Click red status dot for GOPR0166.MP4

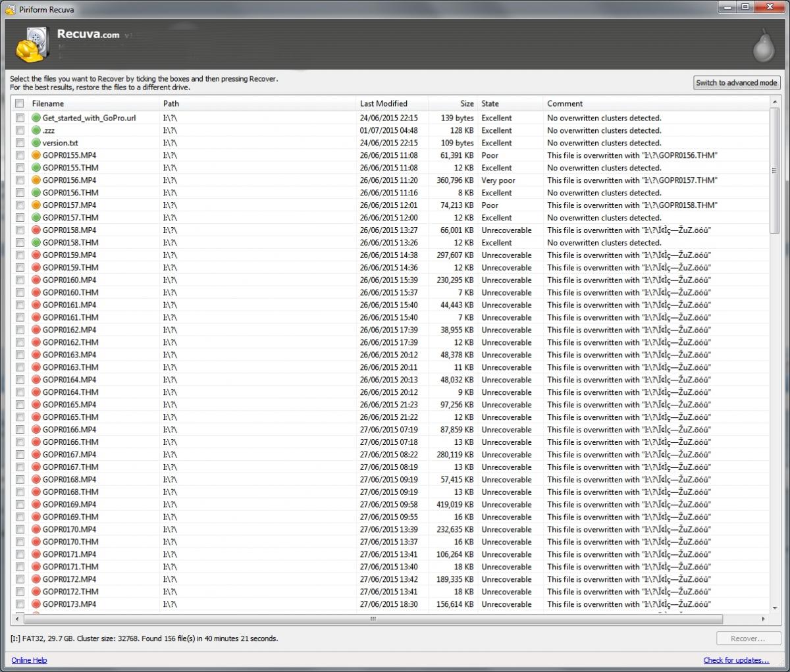click(x=37, y=430)
